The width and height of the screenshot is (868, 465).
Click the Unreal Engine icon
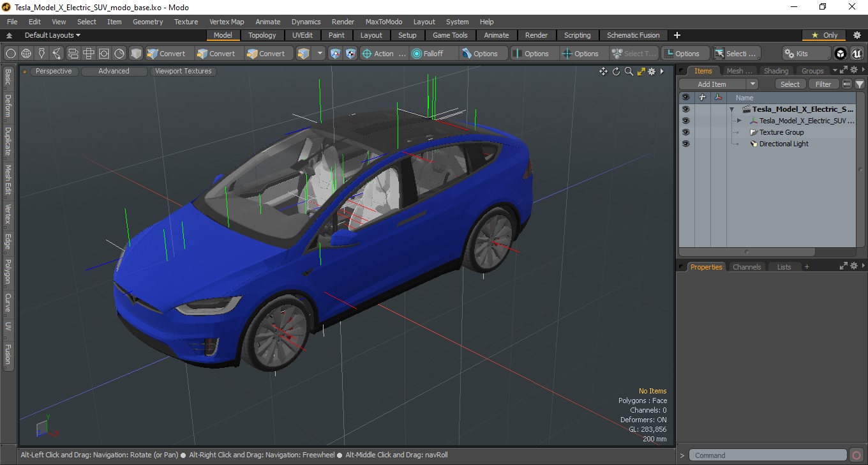click(856, 54)
